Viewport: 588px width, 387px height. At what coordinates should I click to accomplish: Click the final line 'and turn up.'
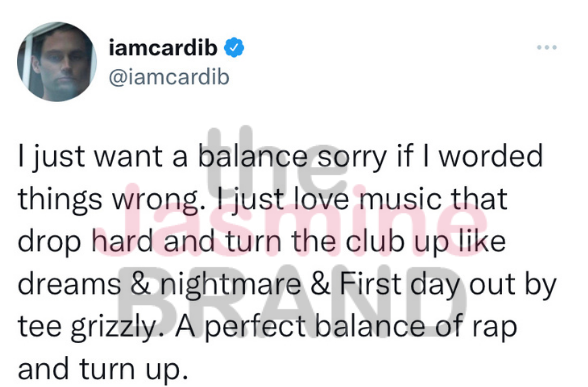pos(102,369)
